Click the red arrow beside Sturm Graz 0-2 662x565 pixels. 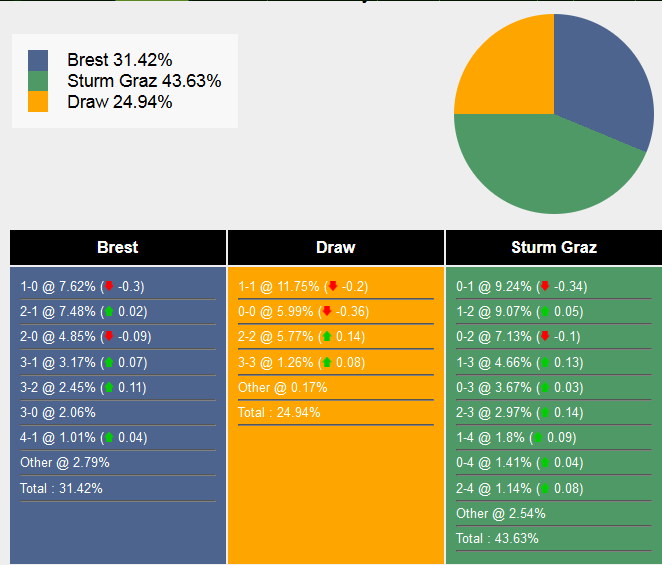(x=544, y=337)
